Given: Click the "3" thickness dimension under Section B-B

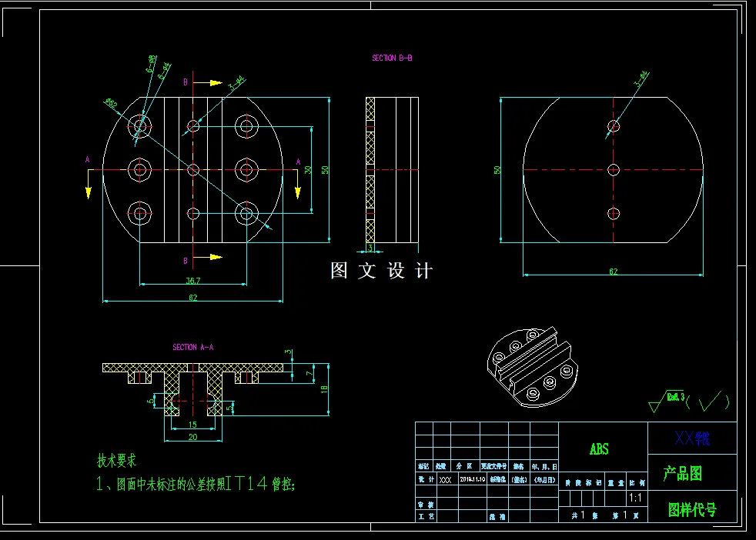Looking at the screenshot, I should 370,248.
